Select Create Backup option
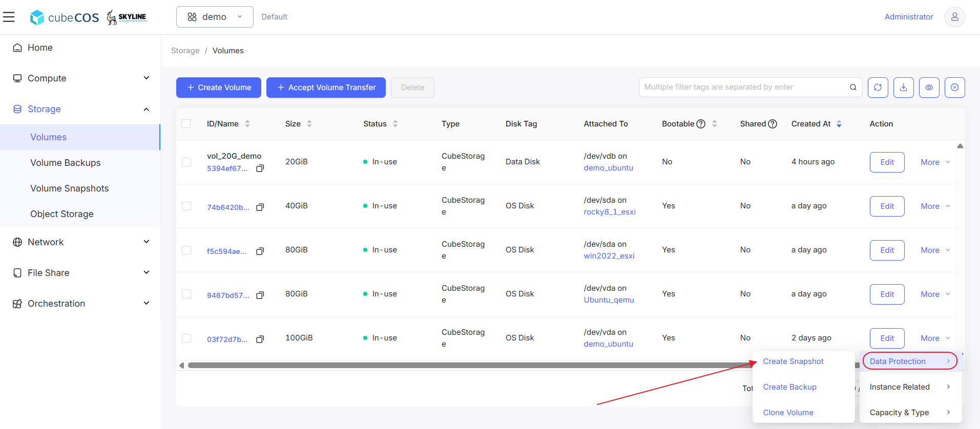The width and height of the screenshot is (980, 429). click(x=789, y=387)
